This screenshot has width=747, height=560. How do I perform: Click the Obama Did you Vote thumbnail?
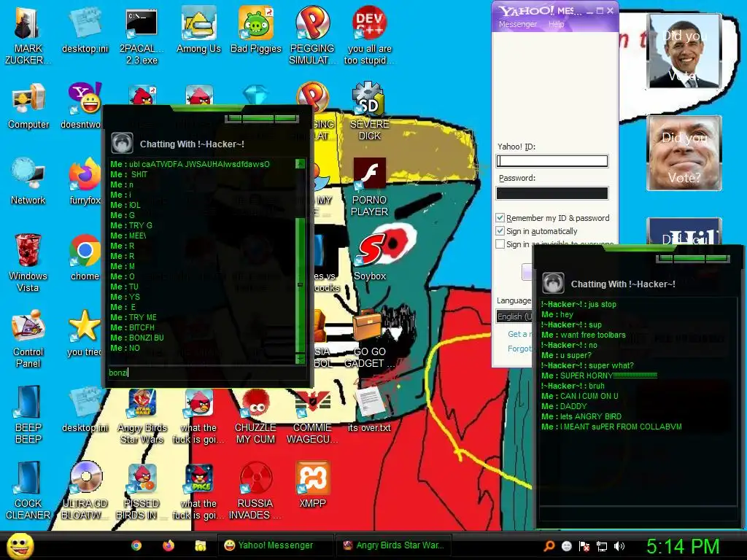coord(684,50)
